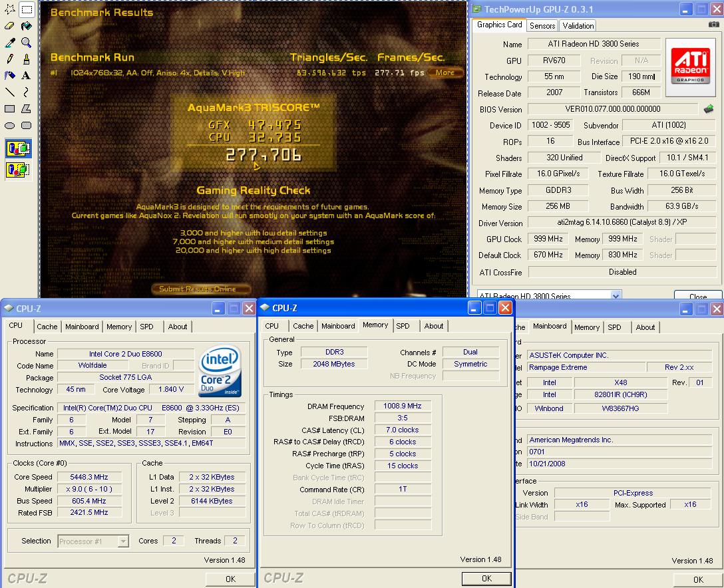Screen dimensions: 724x588
Task: Open the graphics card selector dropdown in GPU-Z
Action: tap(615, 296)
